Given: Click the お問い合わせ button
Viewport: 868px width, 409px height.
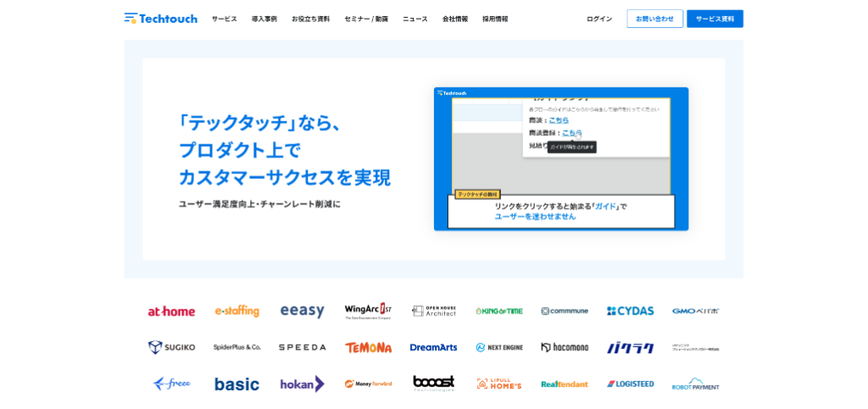Looking at the screenshot, I should pos(655,19).
